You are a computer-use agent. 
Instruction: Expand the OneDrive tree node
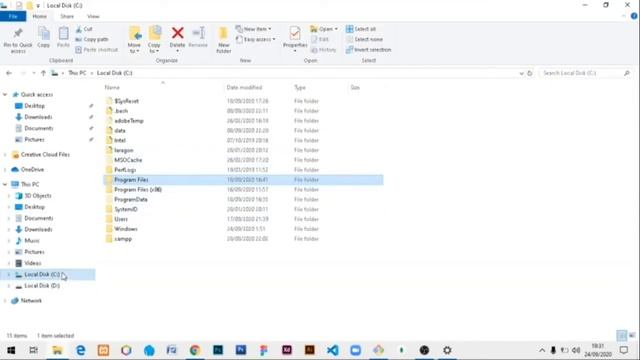point(5,169)
